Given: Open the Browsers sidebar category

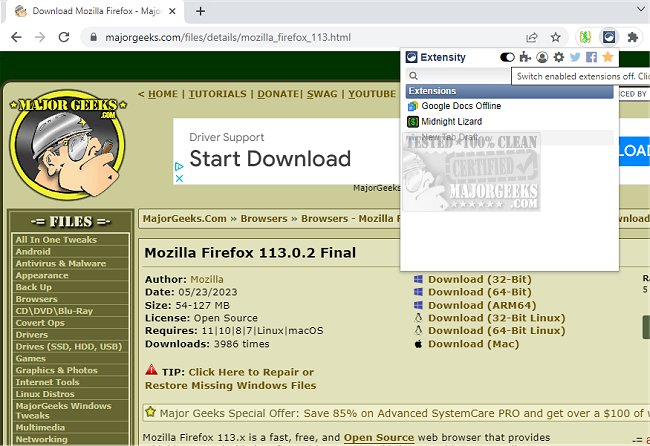Looking at the screenshot, I should click(x=36, y=299).
